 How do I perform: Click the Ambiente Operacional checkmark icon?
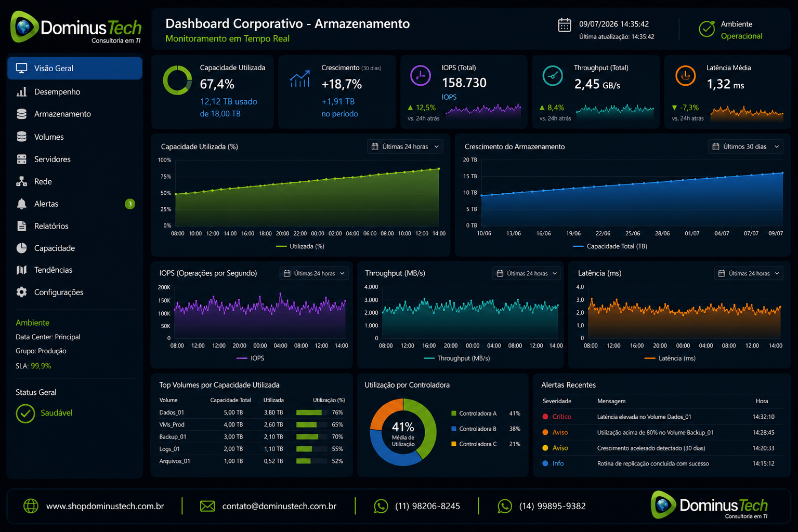click(x=707, y=29)
